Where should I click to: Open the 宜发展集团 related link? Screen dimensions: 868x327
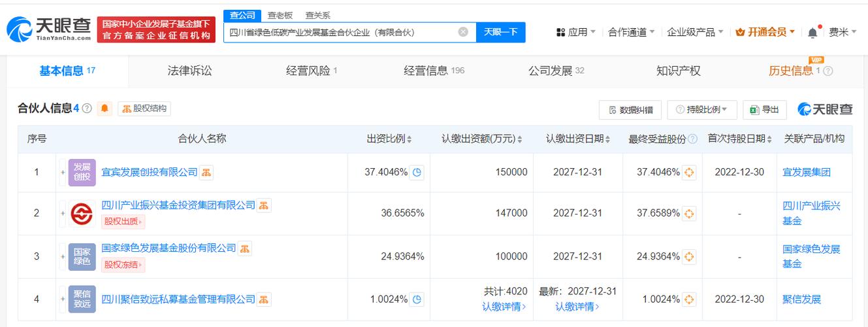coord(807,173)
